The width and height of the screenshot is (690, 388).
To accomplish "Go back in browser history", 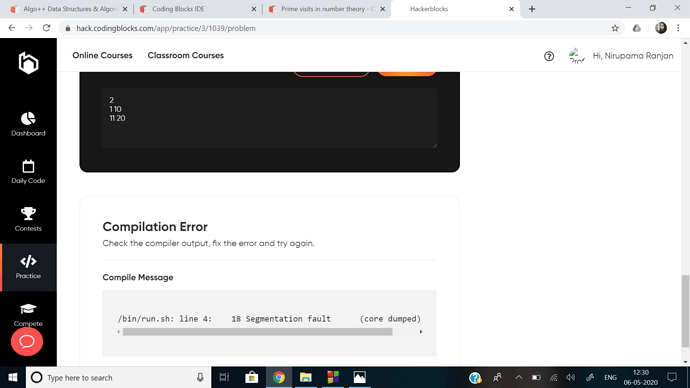I will [x=12, y=28].
